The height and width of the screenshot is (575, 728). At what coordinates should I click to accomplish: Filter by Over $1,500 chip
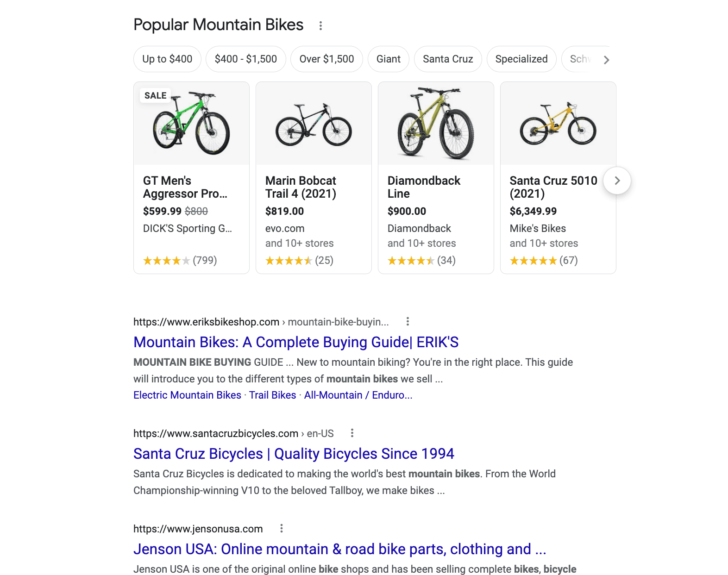326,59
